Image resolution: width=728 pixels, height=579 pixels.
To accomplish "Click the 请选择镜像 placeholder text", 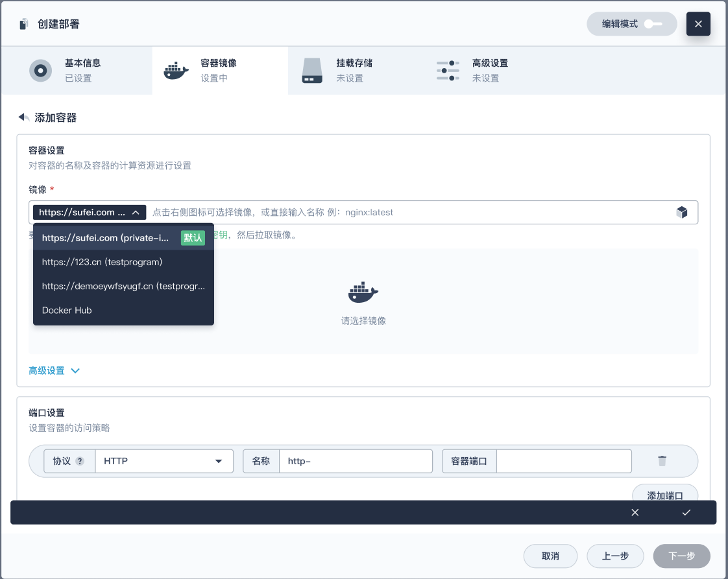I will pos(363,320).
